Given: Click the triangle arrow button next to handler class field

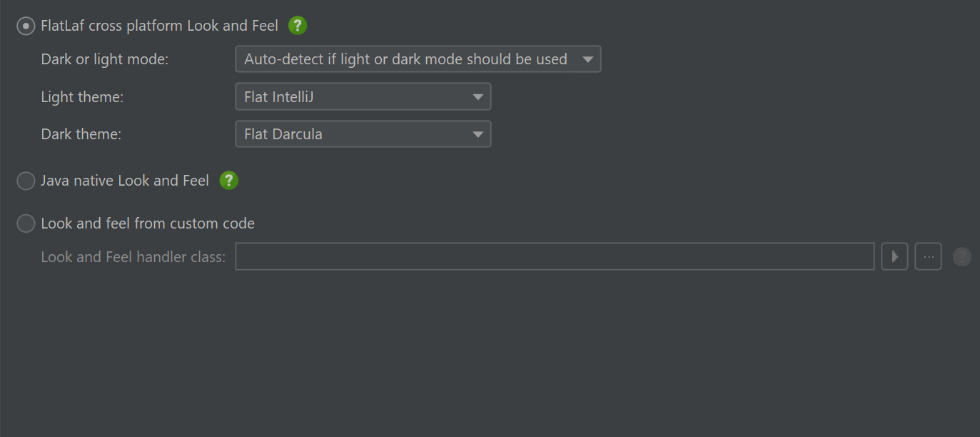Looking at the screenshot, I should tap(894, 257).
